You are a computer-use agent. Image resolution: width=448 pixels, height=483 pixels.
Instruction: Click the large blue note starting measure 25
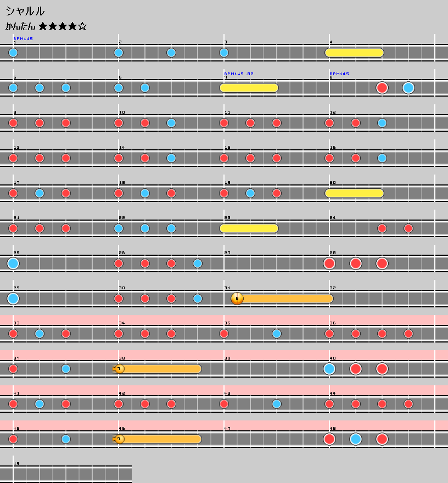pyautogui.click(x=13, y=263)
